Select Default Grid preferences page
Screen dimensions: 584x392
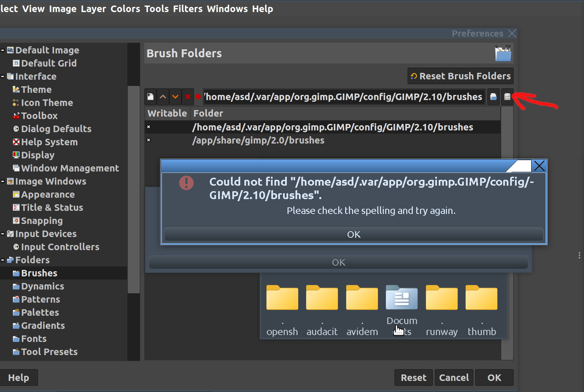pyautogui.click(x=49, y=63)
